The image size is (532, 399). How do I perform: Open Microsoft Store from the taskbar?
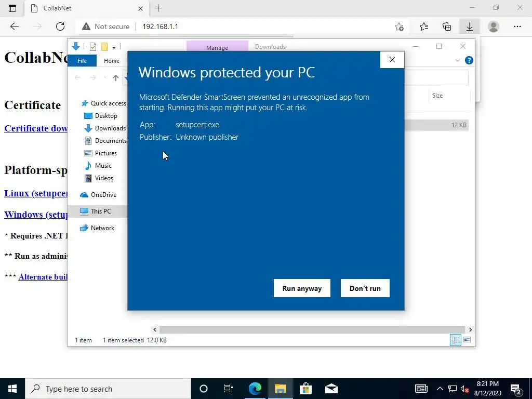[x=305, y=389]
